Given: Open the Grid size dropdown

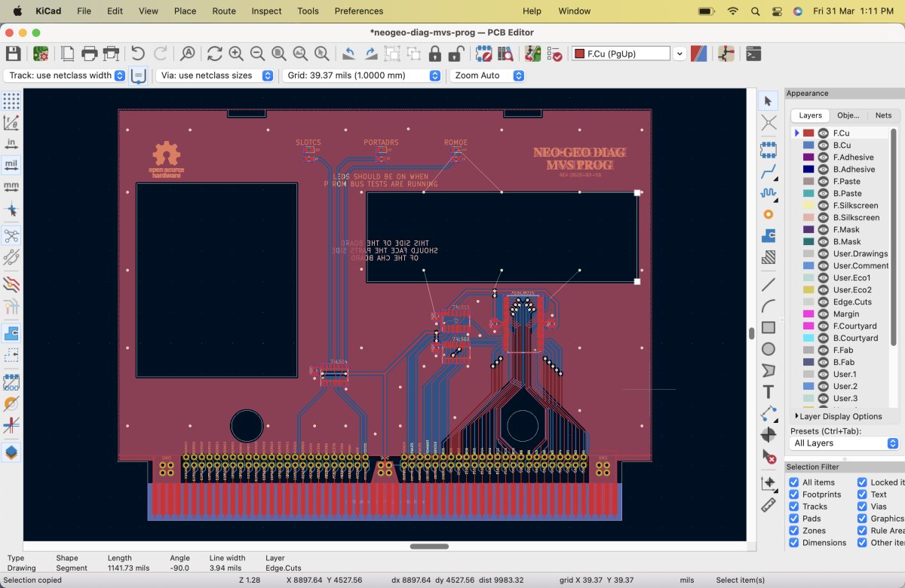Looking at the screenshot, I should coord(361,75).
